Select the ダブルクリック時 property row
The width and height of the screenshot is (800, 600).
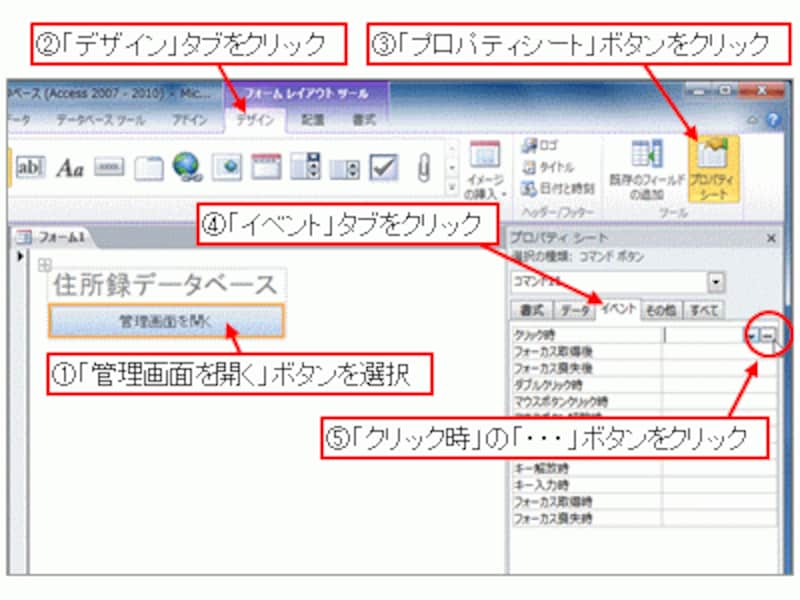click(x=644, y=385)
